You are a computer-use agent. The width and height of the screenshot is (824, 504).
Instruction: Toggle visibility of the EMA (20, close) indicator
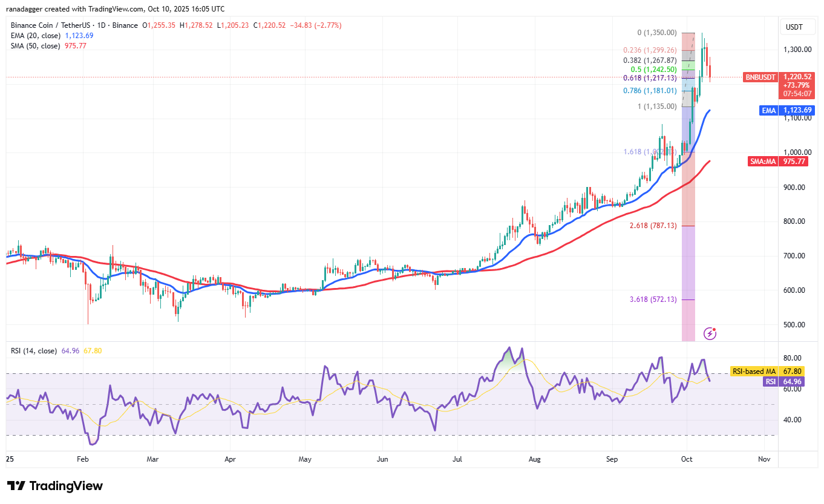[34, 36]
